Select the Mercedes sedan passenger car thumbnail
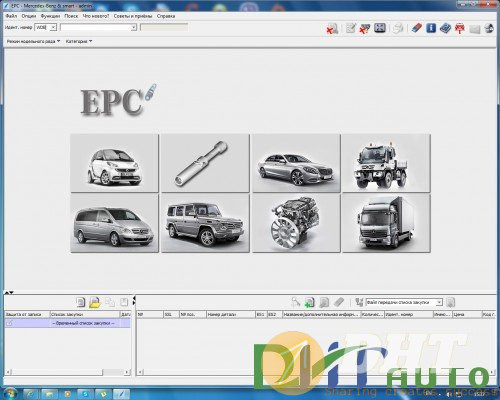 tap(296, 163)
